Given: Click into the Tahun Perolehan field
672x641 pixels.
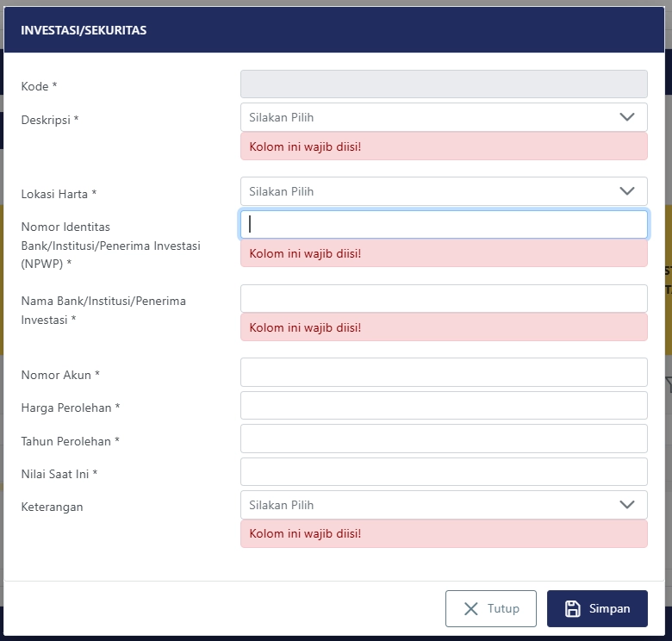Looking at the screenshot, I should click(x=444, y=439).
